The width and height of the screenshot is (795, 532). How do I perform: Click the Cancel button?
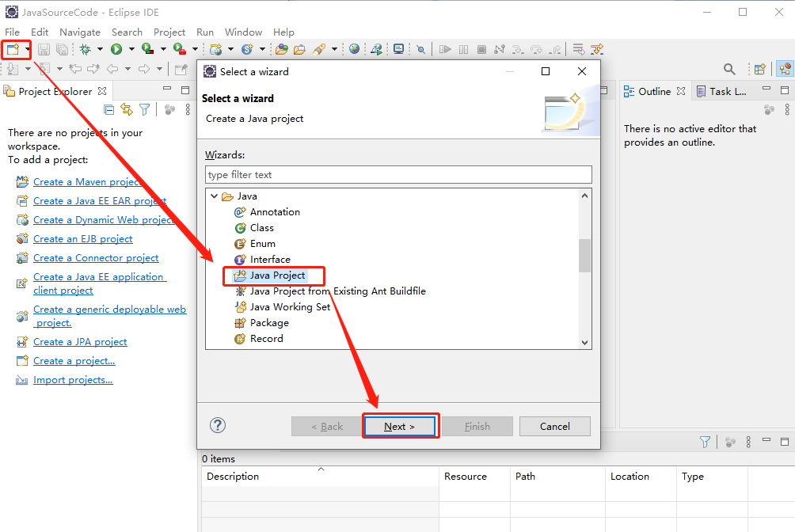tap(554, 427)
